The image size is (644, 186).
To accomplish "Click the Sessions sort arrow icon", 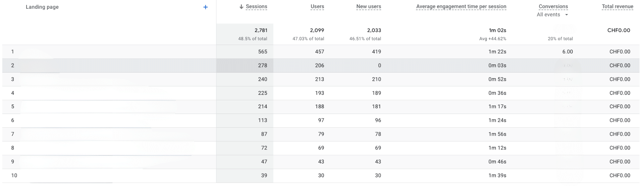I will click(x=241, y=7).
